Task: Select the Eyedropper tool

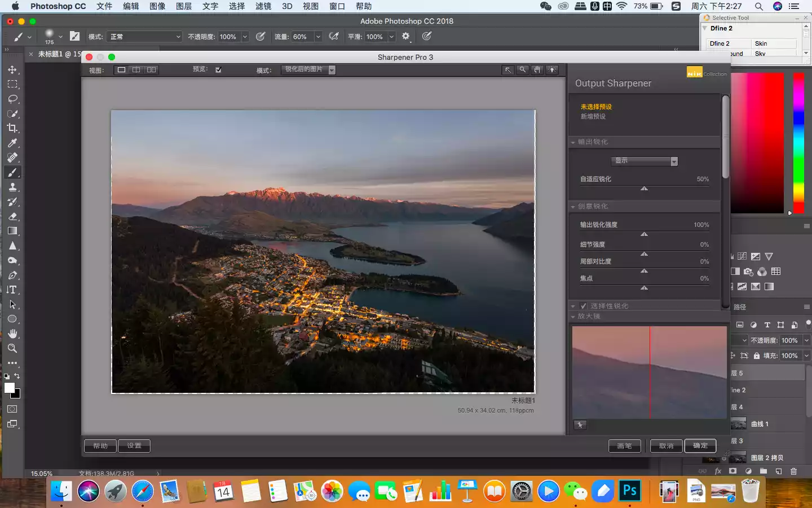Action: coord(12,143)
